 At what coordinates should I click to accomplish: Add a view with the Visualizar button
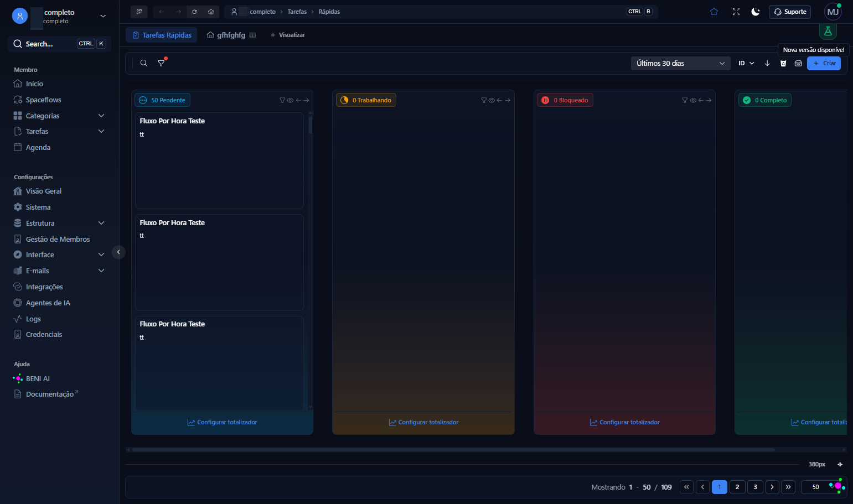coord(288,35)
